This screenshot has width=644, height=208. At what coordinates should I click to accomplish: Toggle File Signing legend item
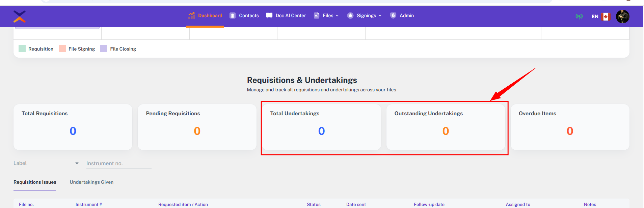click(77, 49)
